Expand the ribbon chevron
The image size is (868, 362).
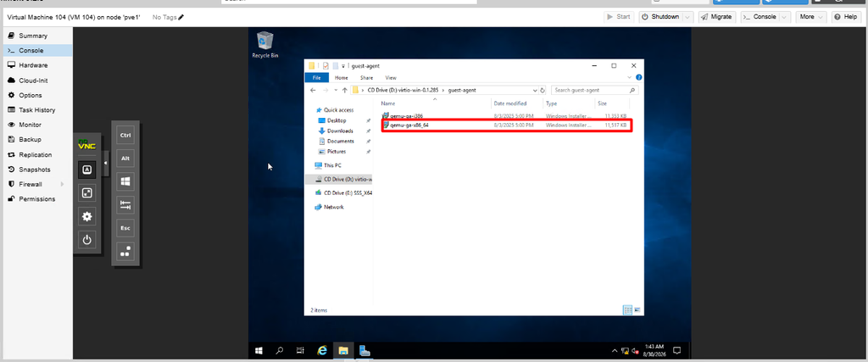click(631, 78)
